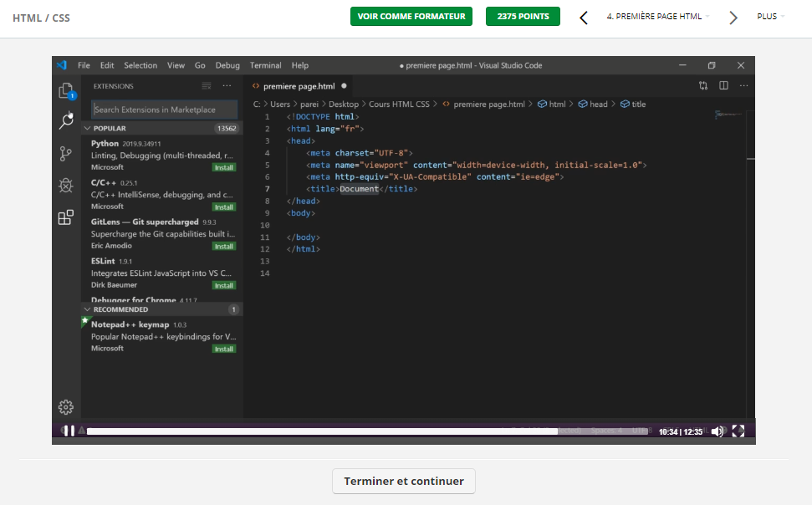This screenshot has width=812, height=505.
Task: Split the editor right
Action: (723, 86)
